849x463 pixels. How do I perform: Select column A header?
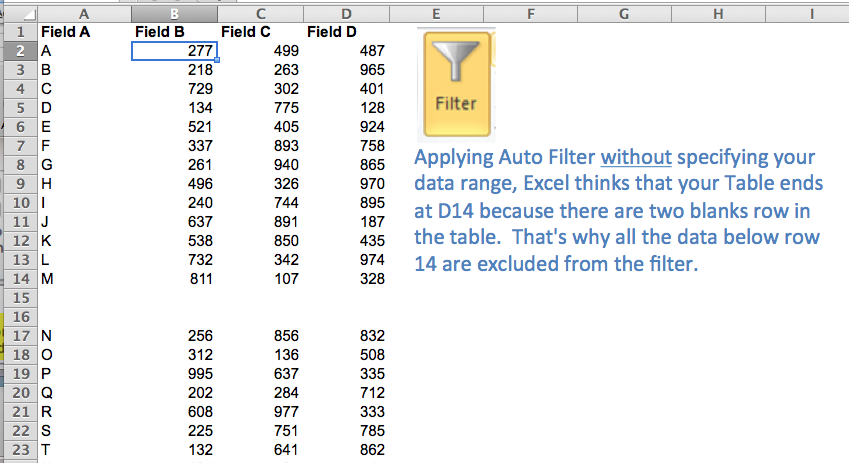(82, 13)
